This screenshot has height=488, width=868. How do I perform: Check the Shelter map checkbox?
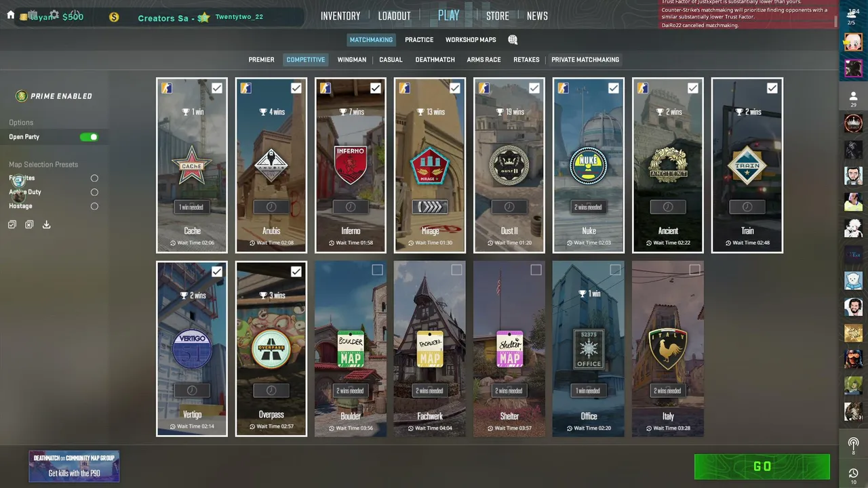pos(536,270)
